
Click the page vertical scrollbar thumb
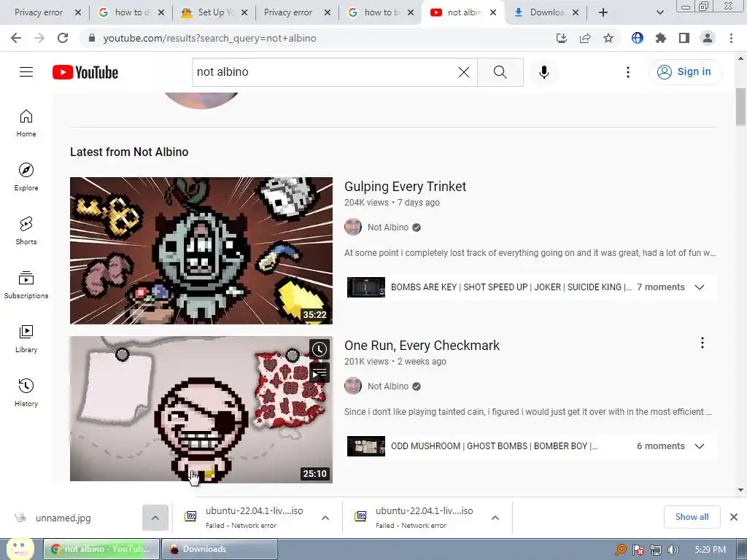click(x=740, y=106)
